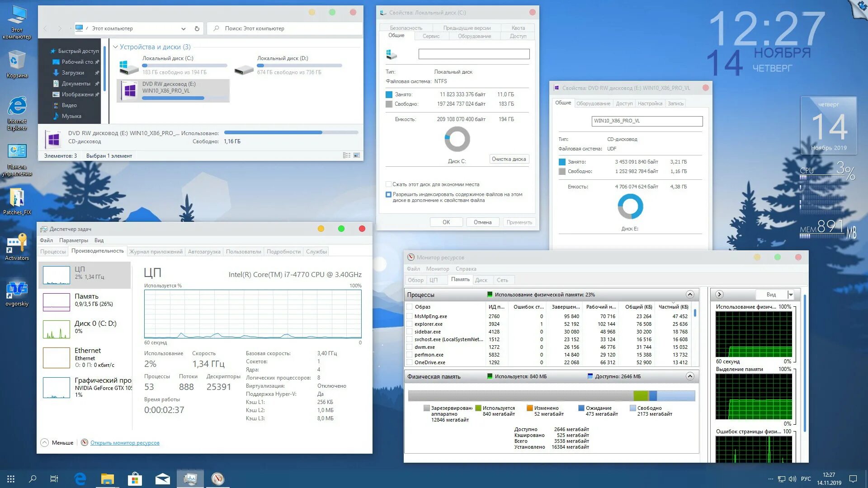This screenshot has width=868, height=488.
Task: Click the Поиск: Этот компьютер search field
Action: tap(285, 28)
